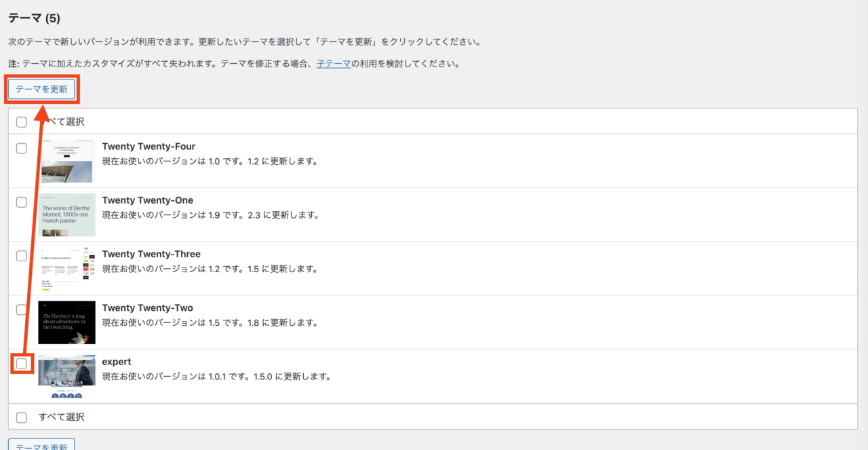Image resolution: width=868 pixels, height=450 pixels.
Task: Click the top テーマを更新 button
Action: coord(41,89)
